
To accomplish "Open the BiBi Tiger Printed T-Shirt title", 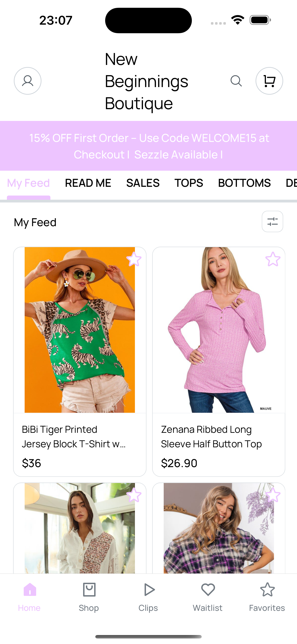I will coord(74,436).
